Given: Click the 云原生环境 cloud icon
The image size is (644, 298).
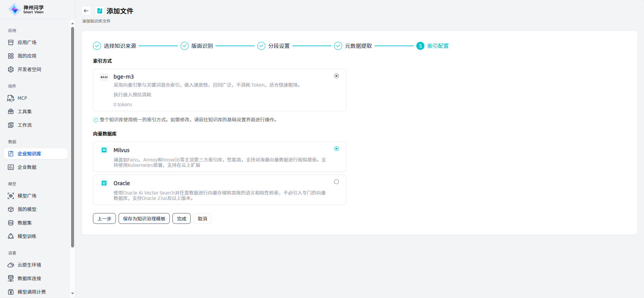Looking at the screenshot, I should coord(11,265).
